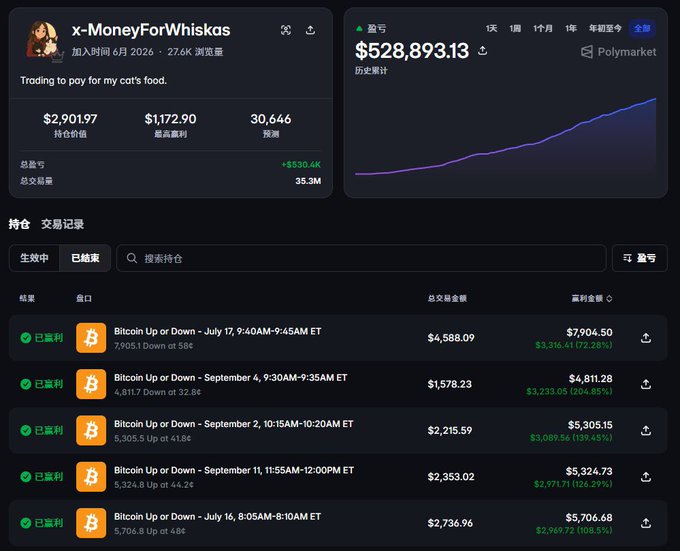Screen dimensions: 680x551
Task: Open the September 11 11:55AM Bitcoin market
Action: (x=234, y=470)
